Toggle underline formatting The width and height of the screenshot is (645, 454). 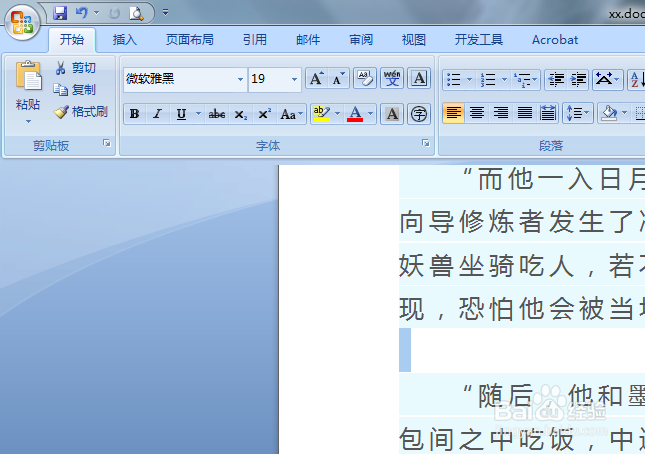(x=181, y=114)
